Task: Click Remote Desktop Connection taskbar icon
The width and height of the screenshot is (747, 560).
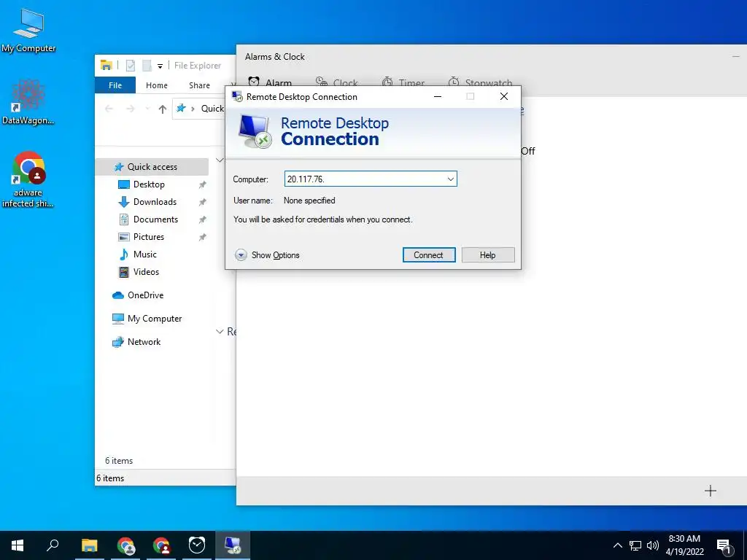Action: coord(233,545)
